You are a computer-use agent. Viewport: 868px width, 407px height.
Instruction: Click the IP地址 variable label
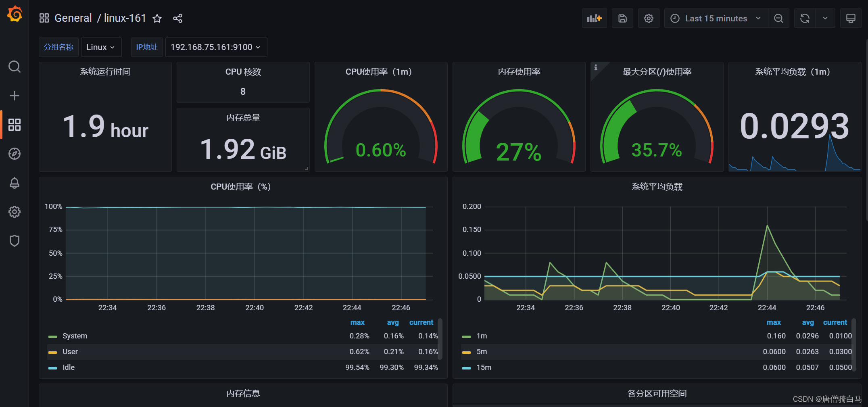pos(147,47)
